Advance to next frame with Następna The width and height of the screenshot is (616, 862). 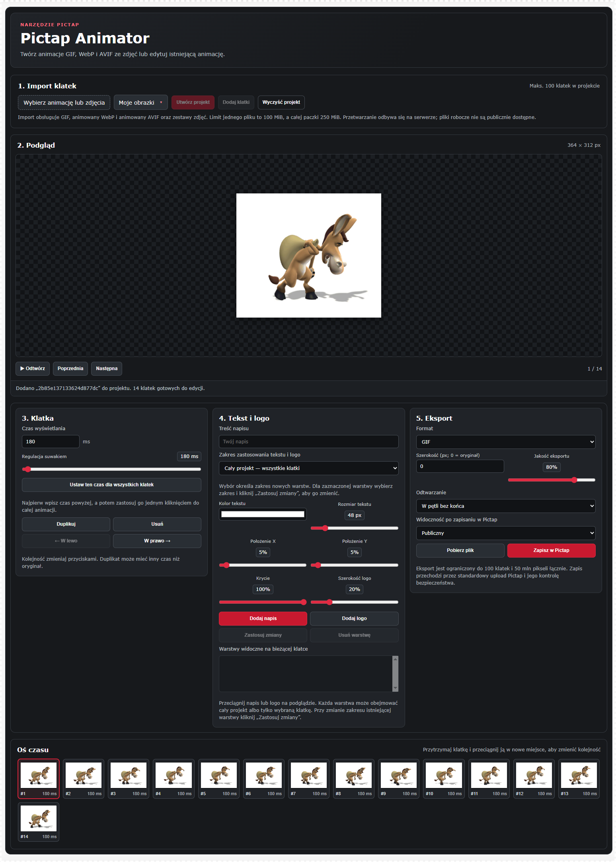(107, 369)
